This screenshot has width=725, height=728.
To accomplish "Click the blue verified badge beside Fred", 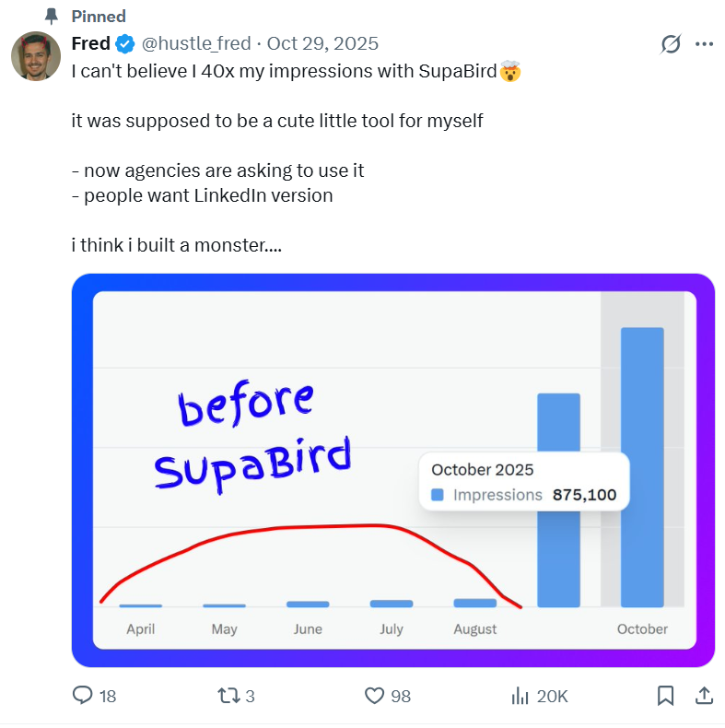I will [126, 43].
